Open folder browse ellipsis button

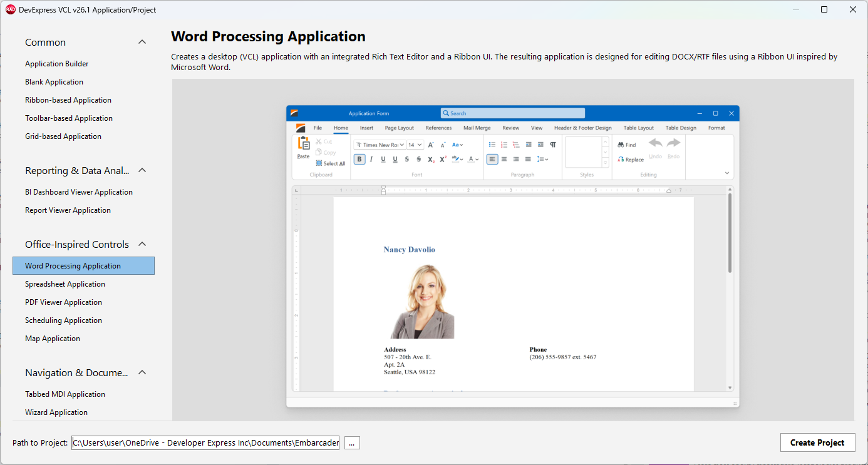pos(352,442)
